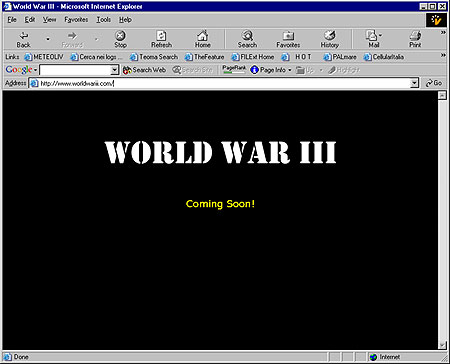
Task: Open the Edit menu
Action: click(x=30, y=20)
